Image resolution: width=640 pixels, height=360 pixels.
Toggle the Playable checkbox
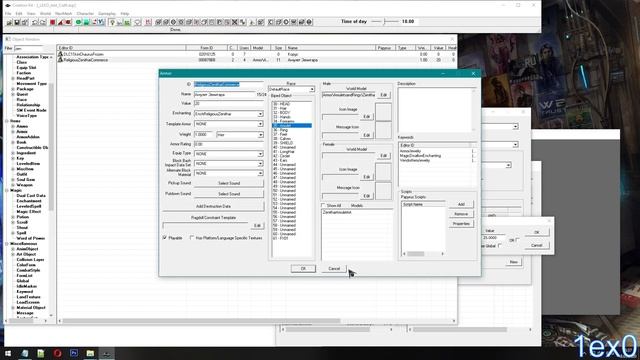tap(165, 238)
